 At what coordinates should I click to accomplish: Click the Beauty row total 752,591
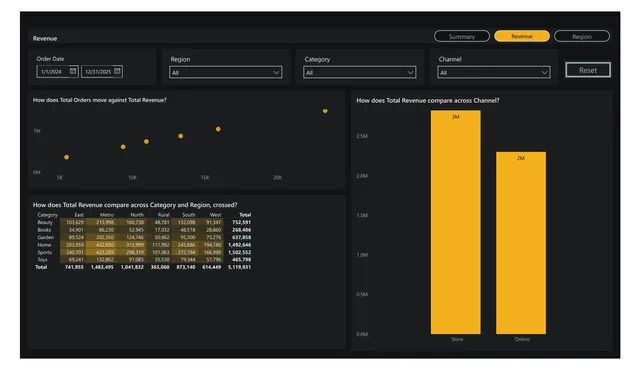241,222
